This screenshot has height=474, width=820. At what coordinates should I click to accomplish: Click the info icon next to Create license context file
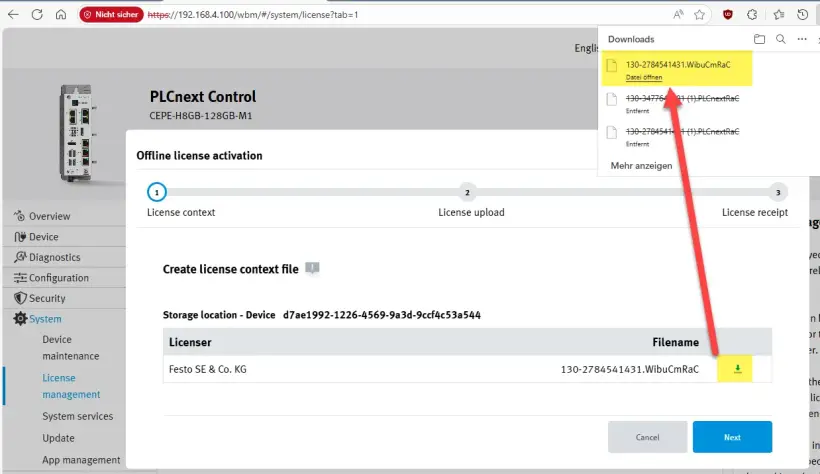pyautogui.click(x=312, y=268)
